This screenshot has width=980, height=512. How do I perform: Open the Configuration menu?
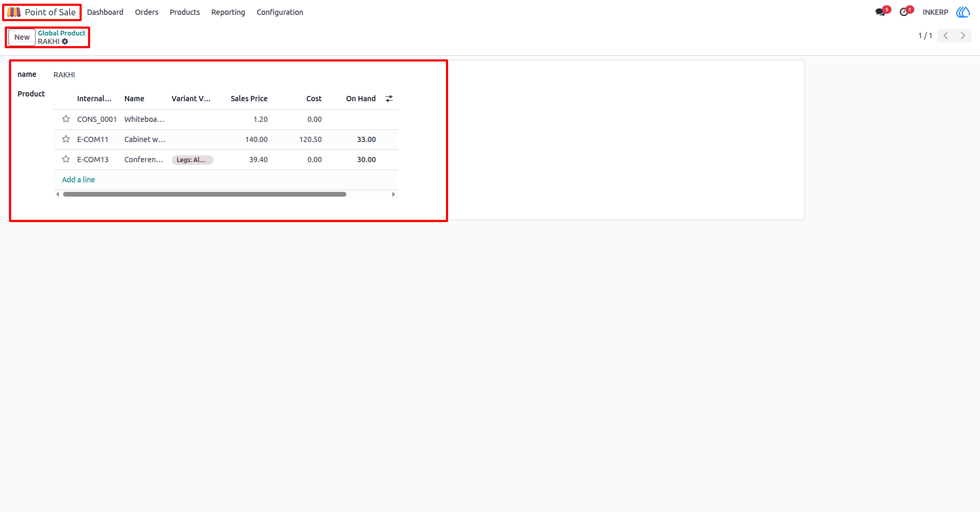(280, 12)
